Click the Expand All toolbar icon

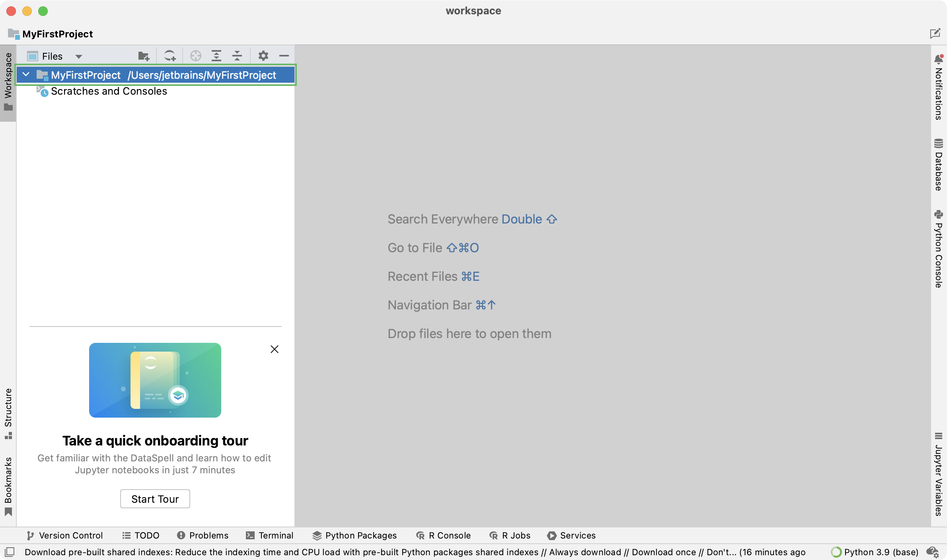(216, 56)
